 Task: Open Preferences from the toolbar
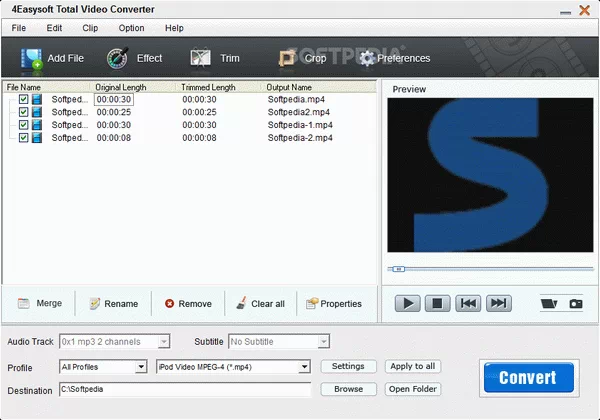click(x=367, y=58)
